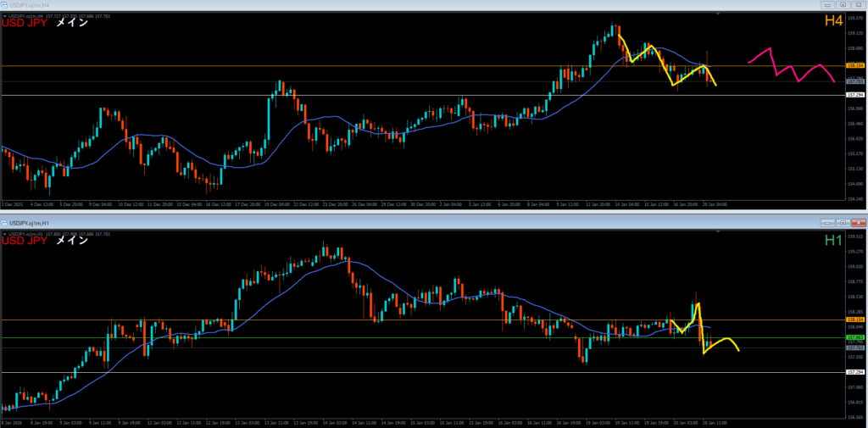Minimize the H1 chart window
Viewport: 868px width, 428px height.
(x=827, y=222)
